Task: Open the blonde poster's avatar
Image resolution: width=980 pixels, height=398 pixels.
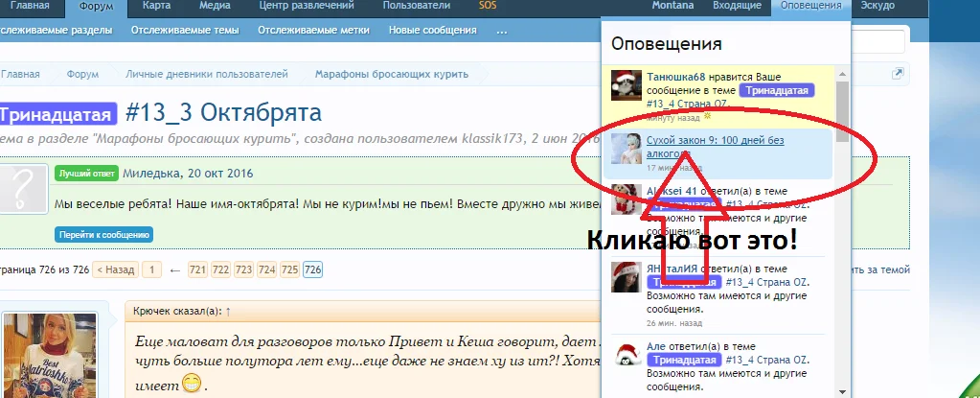Action: click(x=50, y=356)
